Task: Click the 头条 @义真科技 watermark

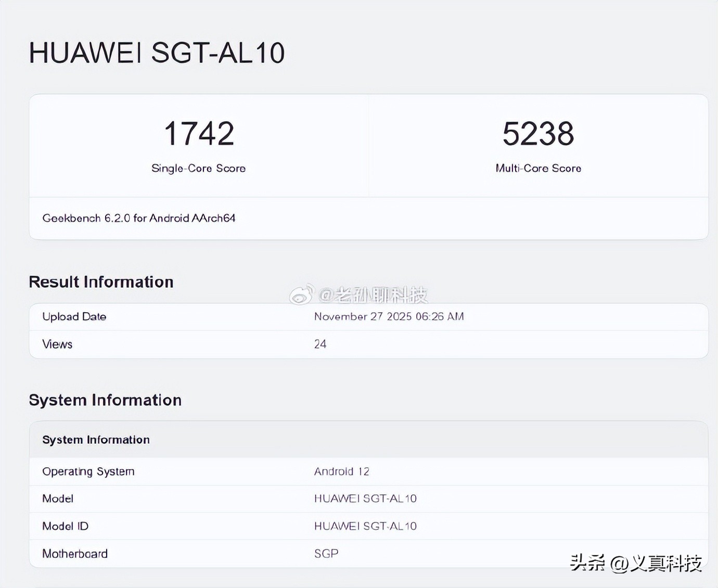Action: click(x=636, y=563)
